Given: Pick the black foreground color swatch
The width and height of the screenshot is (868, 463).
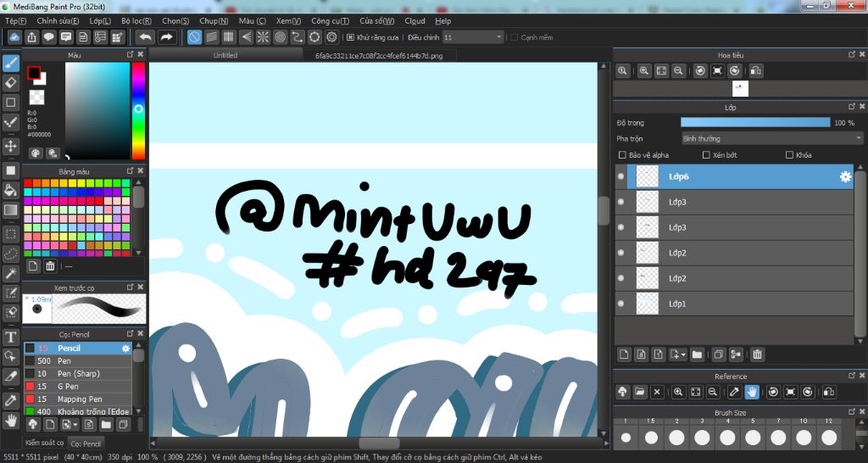Looking at the screenshot, I should (x=34, y=73).
